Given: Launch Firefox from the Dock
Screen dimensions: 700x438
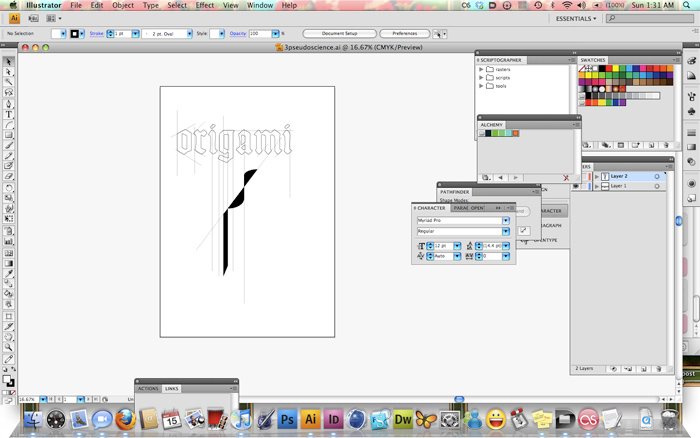Looking at the screenshot, I should (125, 420).
